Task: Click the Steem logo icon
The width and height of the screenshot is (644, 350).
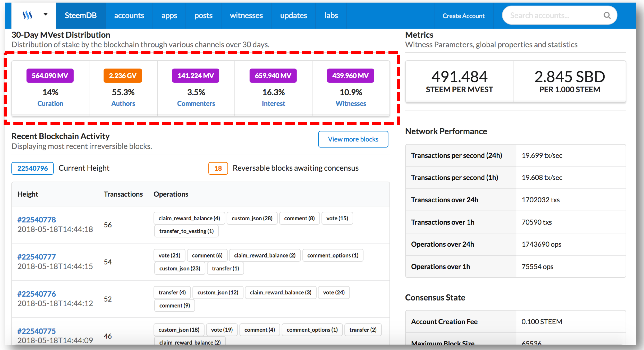Action: click(x=27, y=15)
